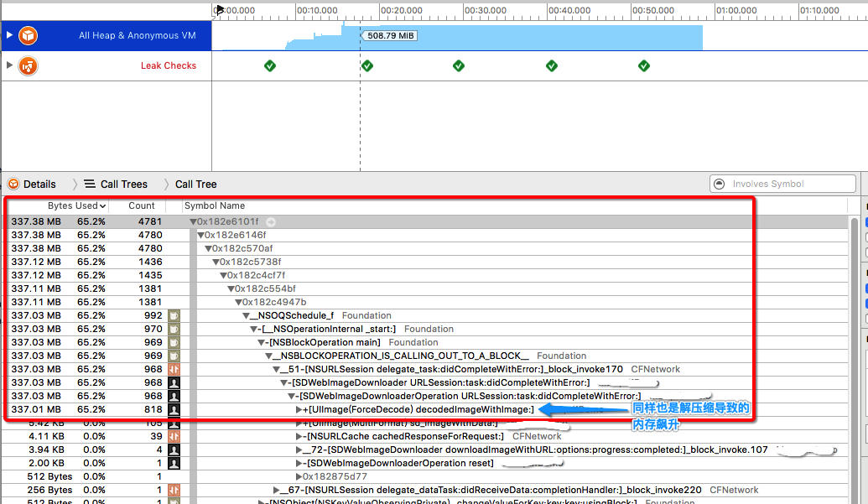The width and height of the screenshot is (868, 504).
Task: Sort by the Count column header
Action: tap(142, 205)
